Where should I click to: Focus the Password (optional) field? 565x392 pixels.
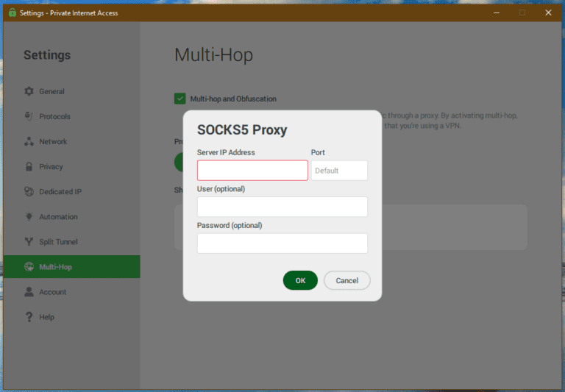(x=282, y=243)
